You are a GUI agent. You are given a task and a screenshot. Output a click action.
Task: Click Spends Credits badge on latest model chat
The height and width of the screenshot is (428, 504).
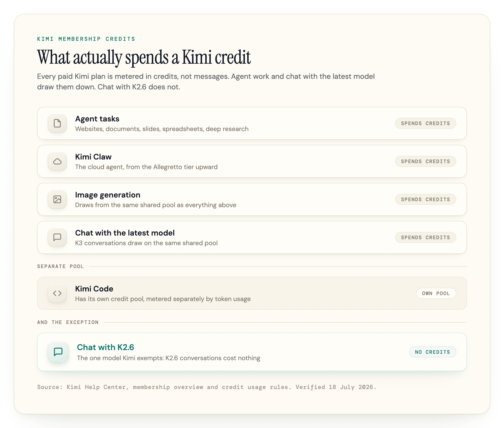click(x=425, y=237)
